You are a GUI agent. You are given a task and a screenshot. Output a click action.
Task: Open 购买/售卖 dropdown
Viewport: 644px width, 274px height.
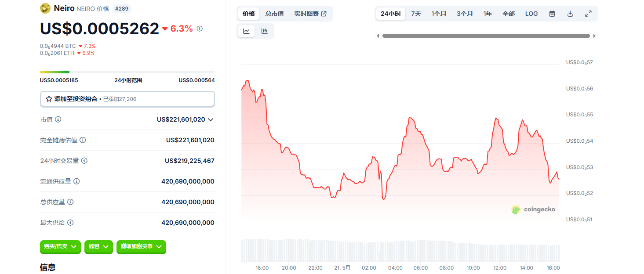click(60, 247)
